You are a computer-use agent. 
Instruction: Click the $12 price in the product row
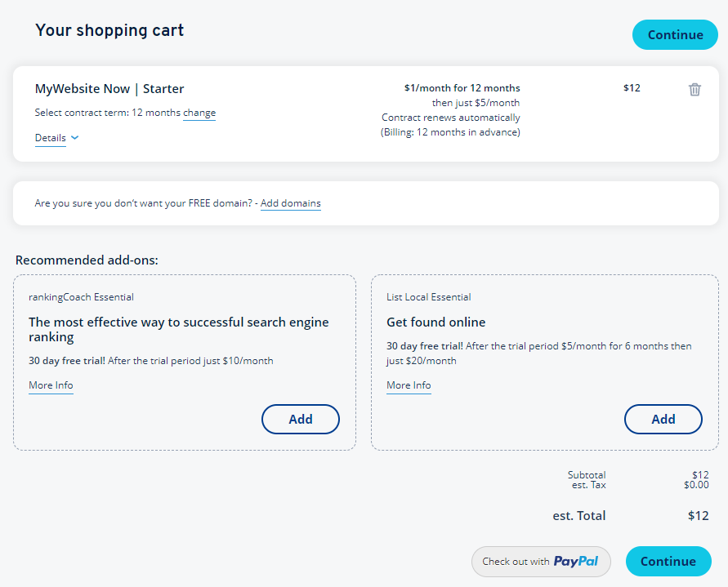(x=632, y=88)
